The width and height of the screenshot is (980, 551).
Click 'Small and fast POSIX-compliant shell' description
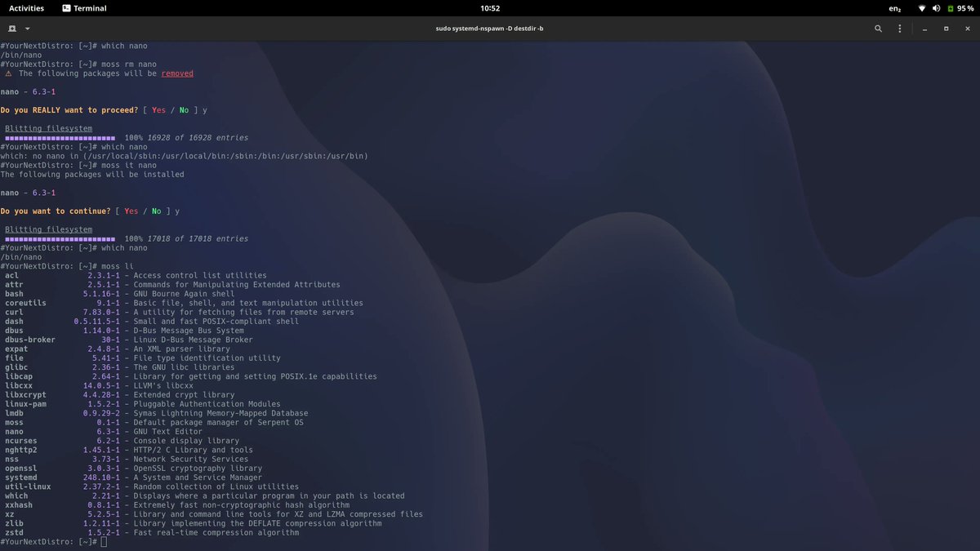tap(216, 322)
